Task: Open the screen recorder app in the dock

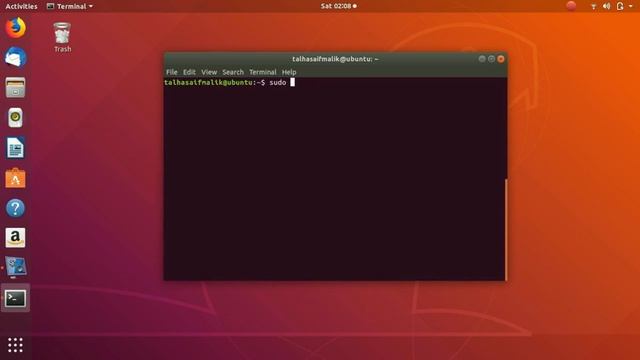Action: (16, 267)
